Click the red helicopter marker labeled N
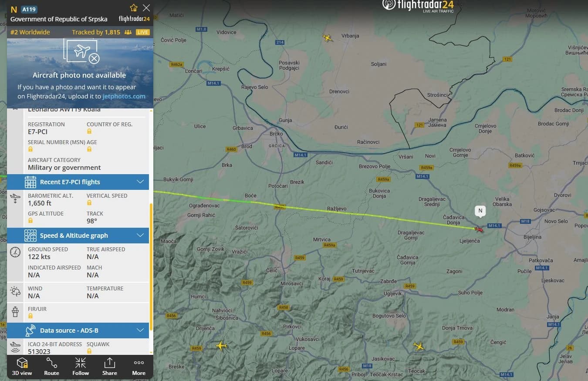 (479, 229)
